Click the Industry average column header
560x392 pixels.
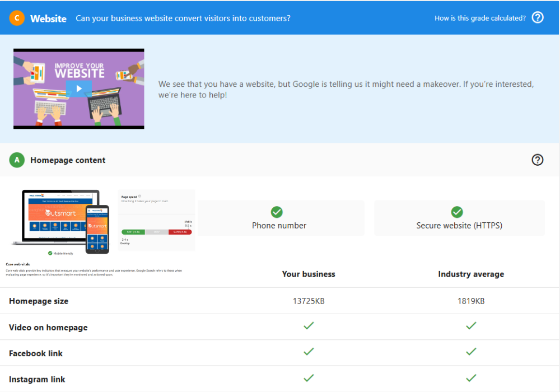pyautogui.click(x=471, y=274)
